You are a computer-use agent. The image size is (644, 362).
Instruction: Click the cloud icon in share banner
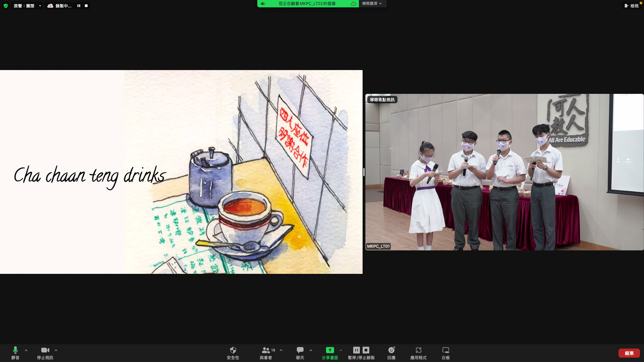pos(353,4)
